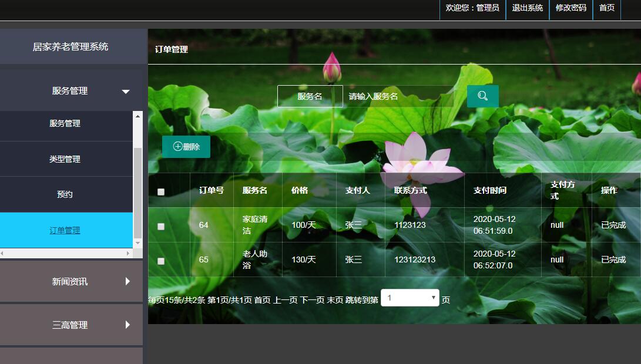Open 预约 submenu item

click(x=65, y=194)
